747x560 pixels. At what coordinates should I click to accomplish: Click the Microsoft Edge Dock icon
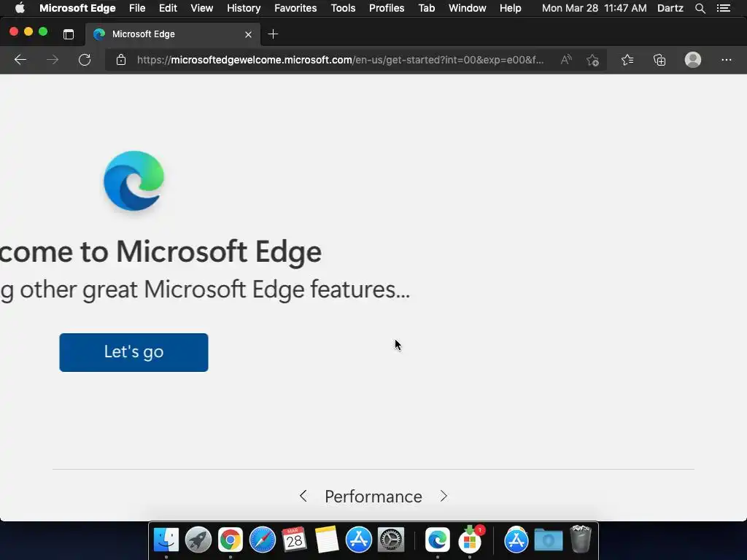pyautogui.click(x=438, y=540)
